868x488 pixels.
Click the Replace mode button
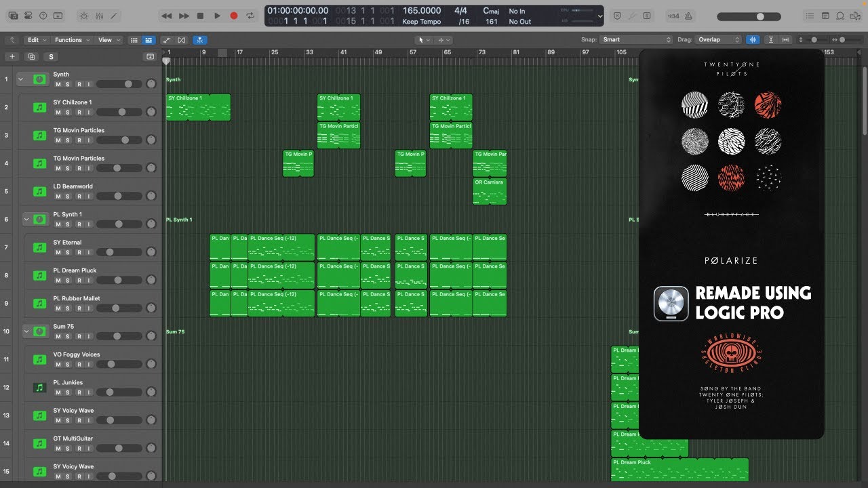[x=618, y=16]
